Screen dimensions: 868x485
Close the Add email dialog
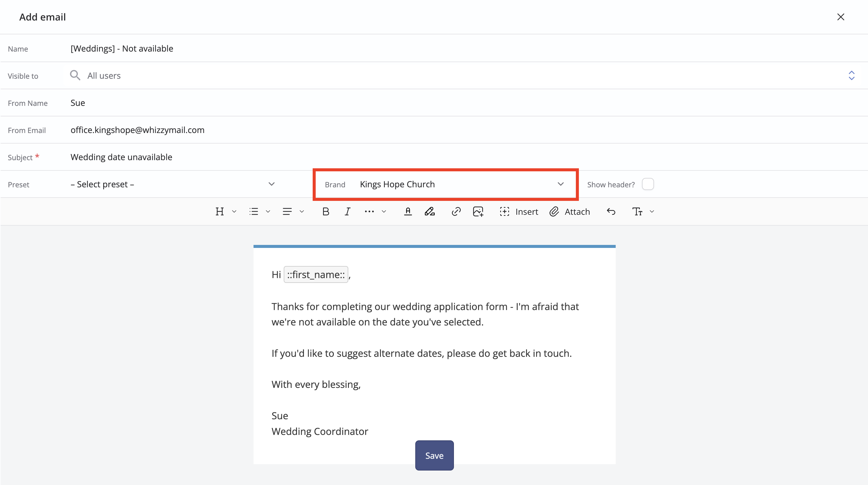pos(840,17)
